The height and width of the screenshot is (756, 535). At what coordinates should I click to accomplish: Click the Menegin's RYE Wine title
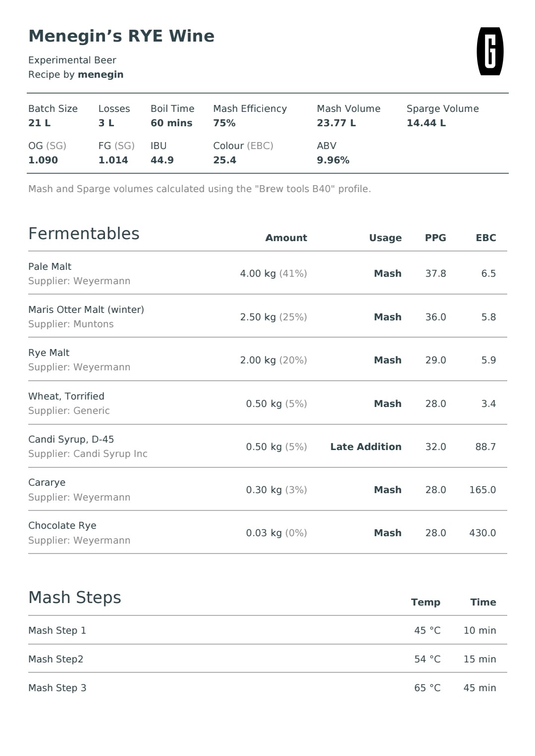(x=121, y=36)
